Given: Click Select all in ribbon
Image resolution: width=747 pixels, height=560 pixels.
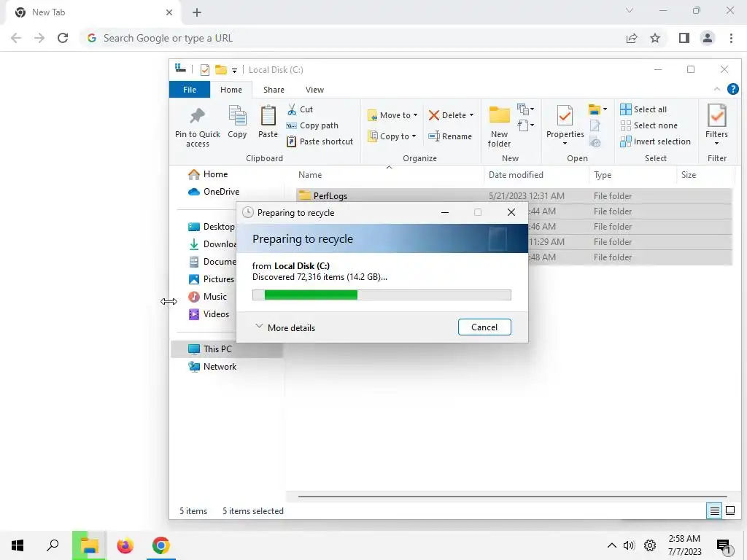Looking at the screenshot, I should pos(643,109).
